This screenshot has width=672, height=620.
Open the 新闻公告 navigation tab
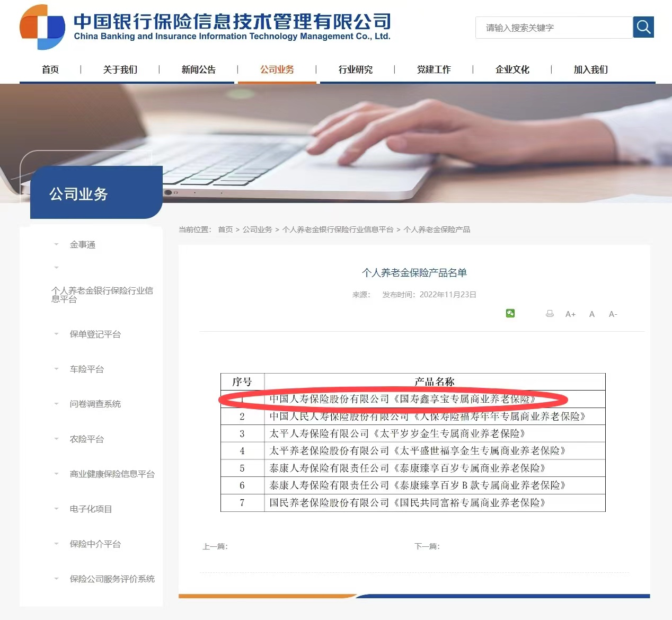point(198,69)
